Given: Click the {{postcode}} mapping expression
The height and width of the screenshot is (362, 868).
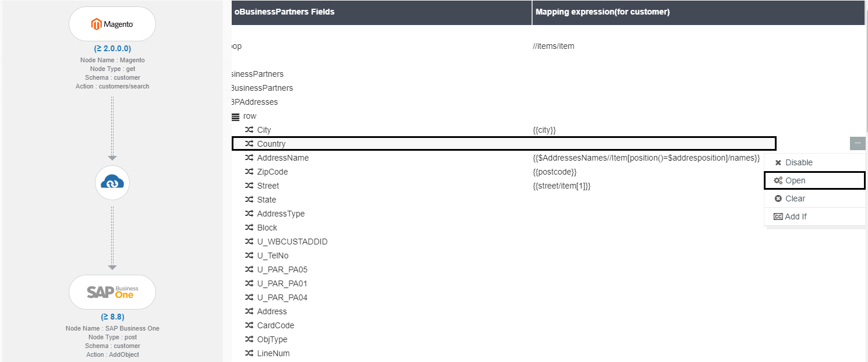Looking at the screenshot, I should [554, 172].
